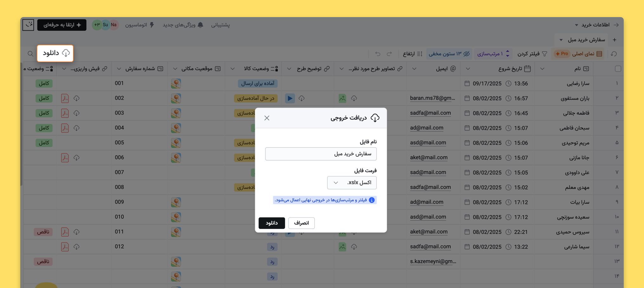
Task: Open اتوماسیون automation menu
Action: pos(139,25)
